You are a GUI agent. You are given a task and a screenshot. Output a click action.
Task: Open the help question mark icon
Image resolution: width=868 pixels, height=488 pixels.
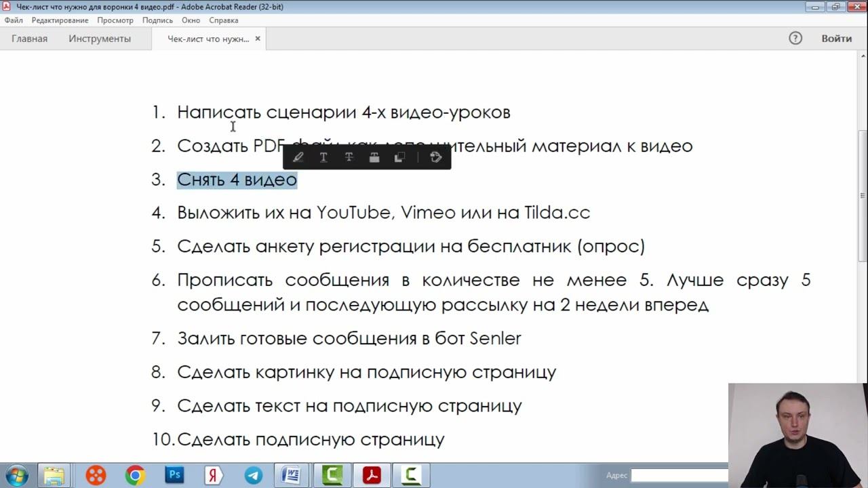coord(795,39)
